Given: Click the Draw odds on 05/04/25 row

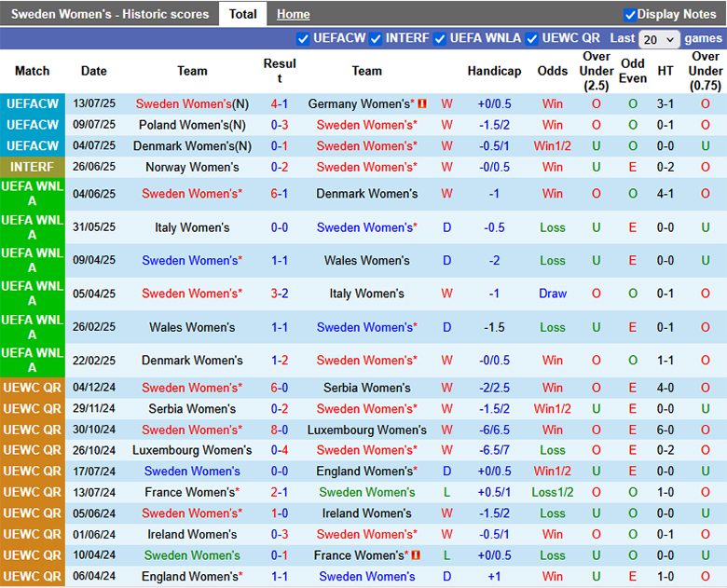Looking at the screenshot, I should click(552, 294).
